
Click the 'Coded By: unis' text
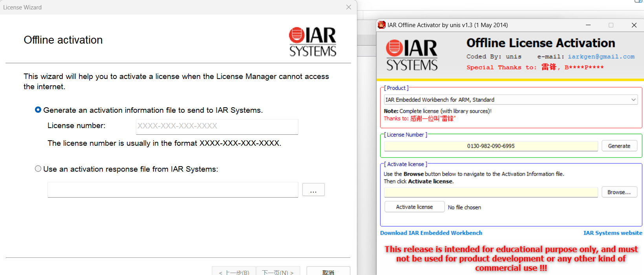(x=494, y=57)
